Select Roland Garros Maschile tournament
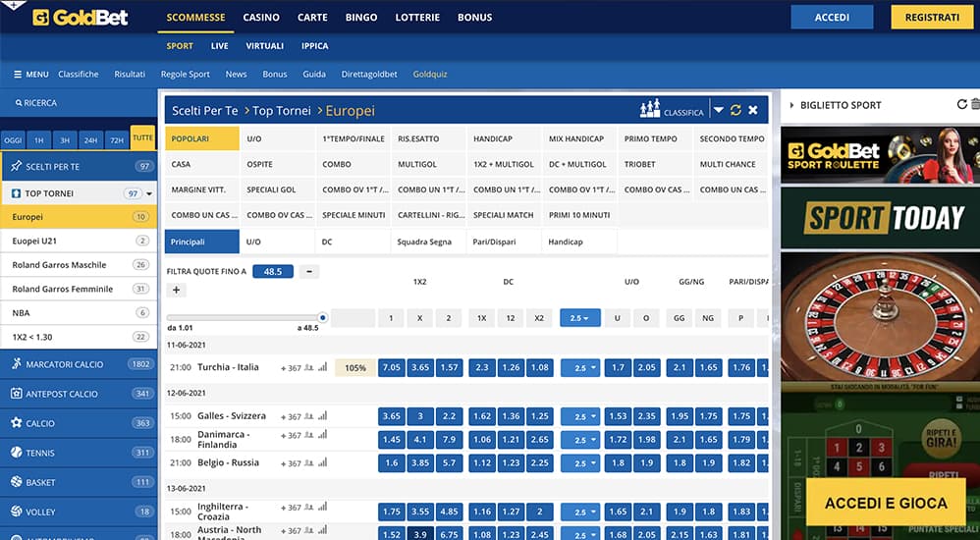 click(79, 265)
